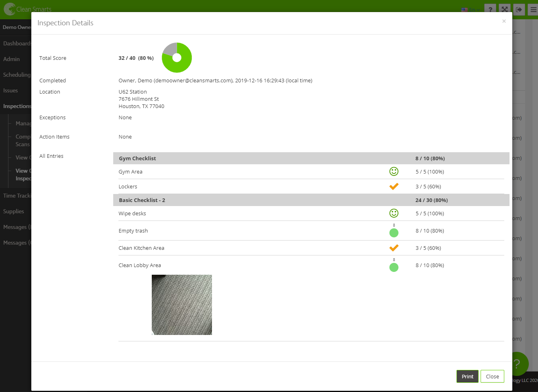
Task: Click the green score circle for Empty trash
Action: tap(394, 233)
